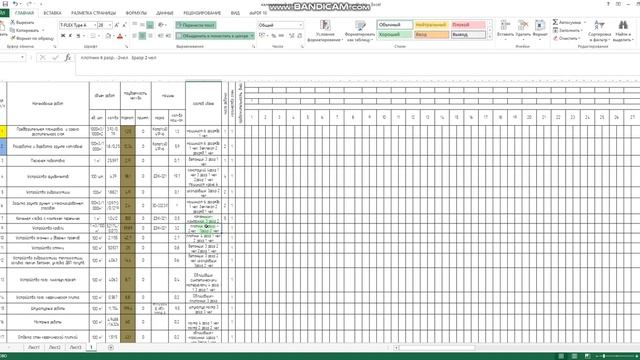Decrease decimal places
This screenshot has height=360, width=640.
(300, 36)
